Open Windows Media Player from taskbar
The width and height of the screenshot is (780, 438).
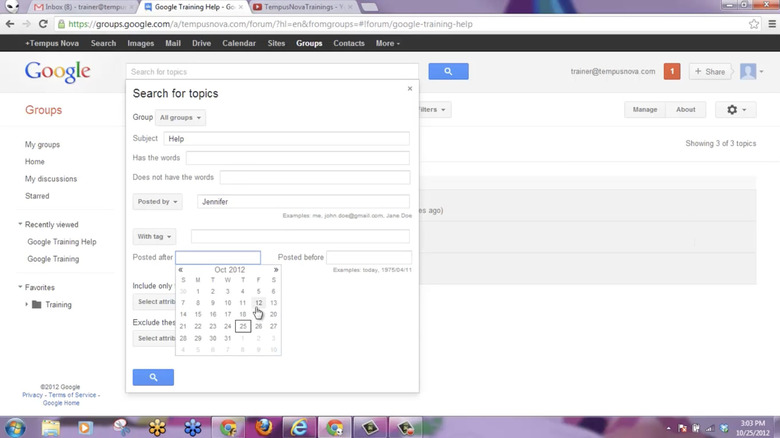[x=86, y=428]
